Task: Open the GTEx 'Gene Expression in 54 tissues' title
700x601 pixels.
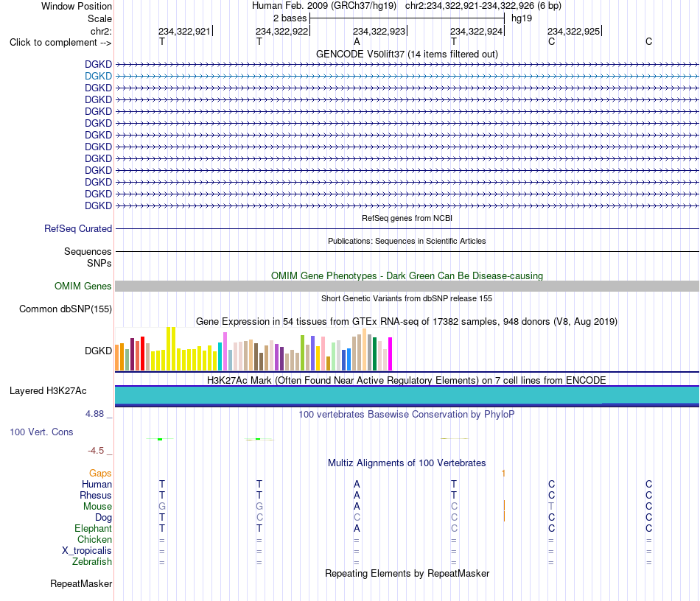Action: tap(407, 321)
